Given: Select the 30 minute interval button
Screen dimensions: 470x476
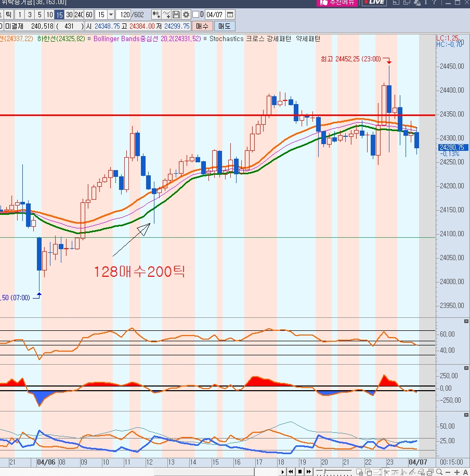Looking at the screenshot, I should click(x=69, y=15).
